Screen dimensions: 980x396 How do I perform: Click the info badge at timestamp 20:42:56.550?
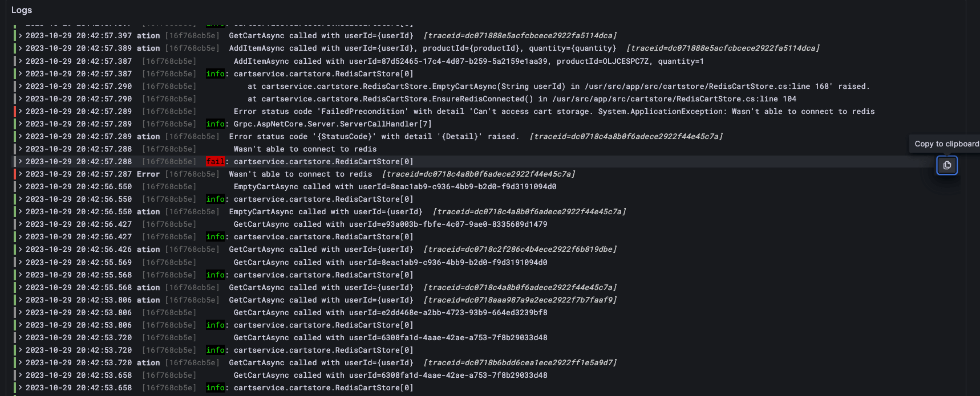(216, 199)
